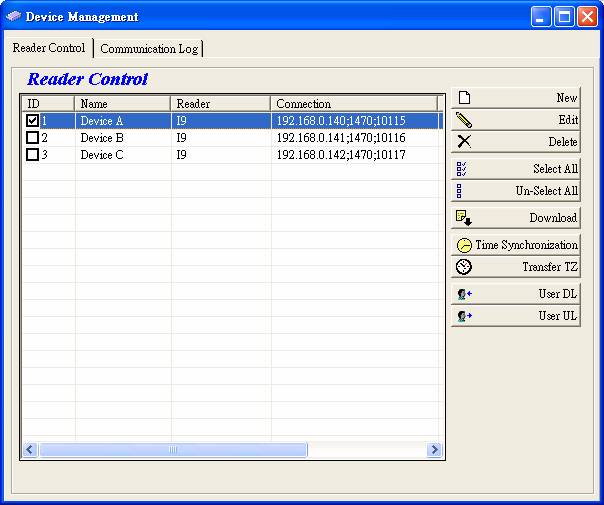Click the New blank page icon
The image size is (604, 505).
tap(464, 98)
